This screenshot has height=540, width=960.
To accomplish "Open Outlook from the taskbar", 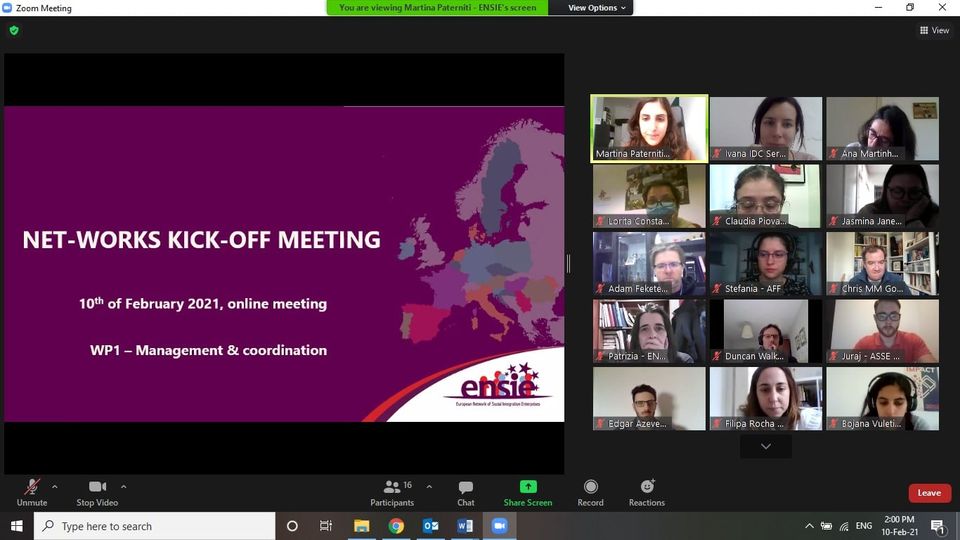I will [430, 526].
